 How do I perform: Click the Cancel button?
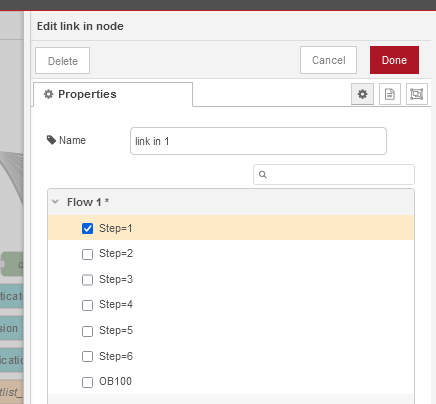328,60
